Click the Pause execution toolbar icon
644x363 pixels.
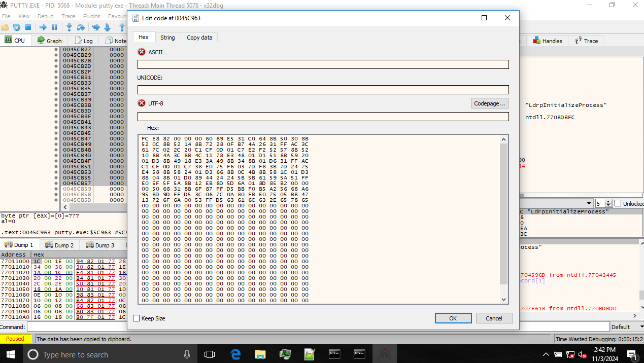pos(54,27)
